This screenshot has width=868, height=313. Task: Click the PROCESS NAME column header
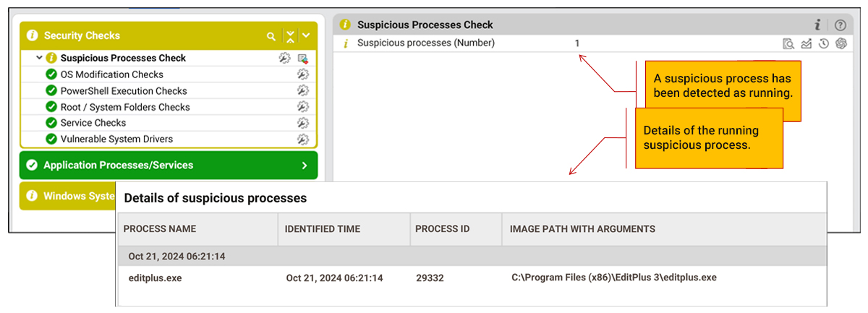point(160,229)
